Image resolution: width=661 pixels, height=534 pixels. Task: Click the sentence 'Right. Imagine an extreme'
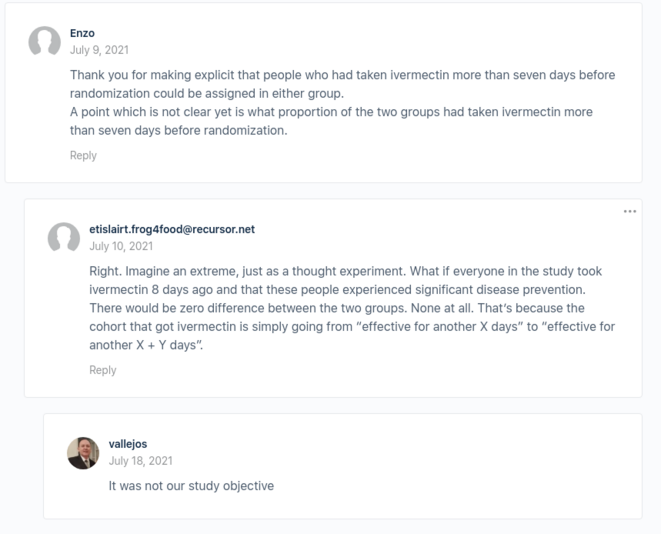point(247,271)
